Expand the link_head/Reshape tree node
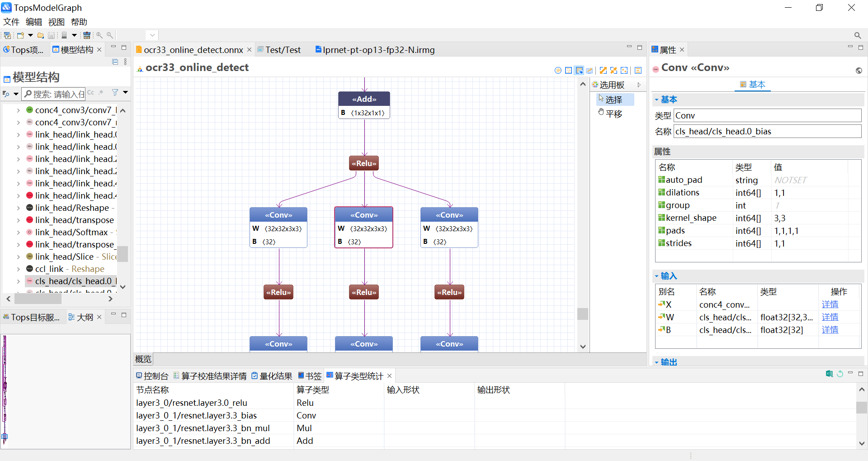Viewport: 868px width, 461px height. click(18, 208)
